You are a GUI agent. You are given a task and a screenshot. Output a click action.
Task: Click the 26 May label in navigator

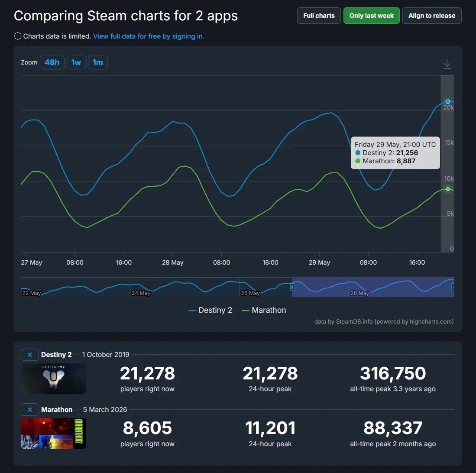250,293
